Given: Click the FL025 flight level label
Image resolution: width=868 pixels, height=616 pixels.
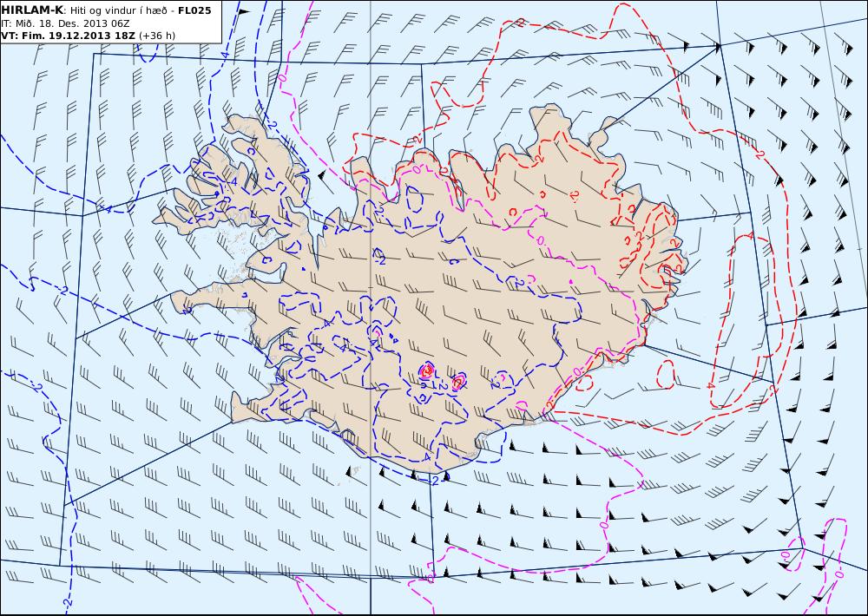Looking at the screenshot, I should click(194, 10).
